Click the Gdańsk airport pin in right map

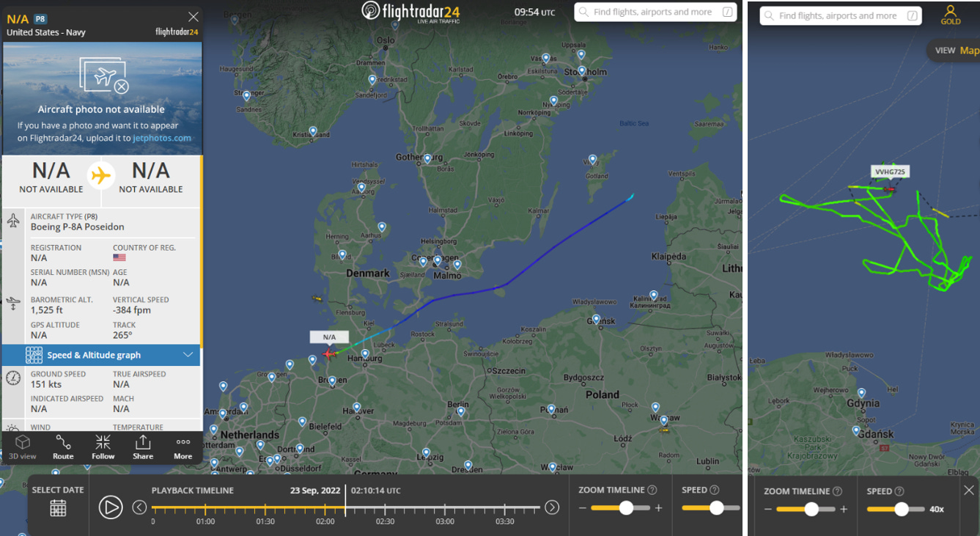856,430
